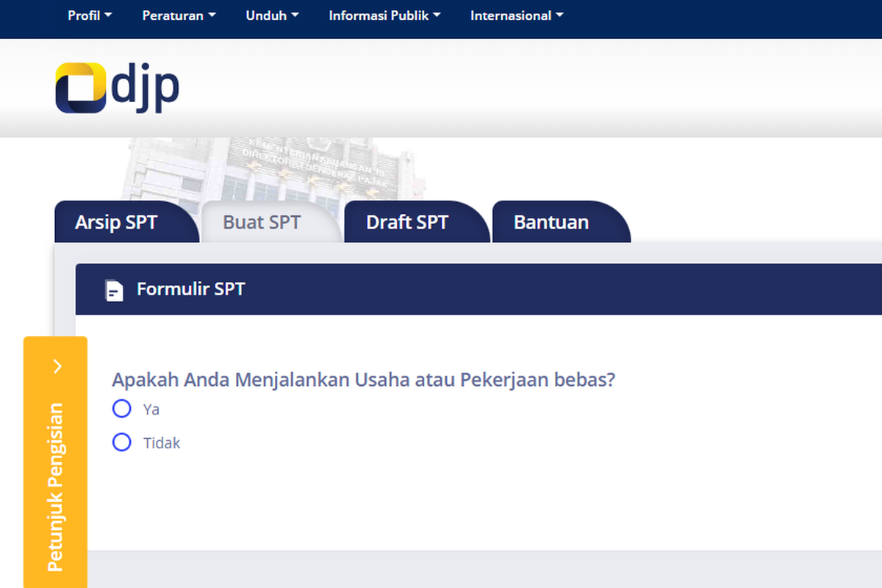This screenshot has height=588, width=882.
Task: Select the "Tidak" radio button
Action: click(x=121, y=442)
